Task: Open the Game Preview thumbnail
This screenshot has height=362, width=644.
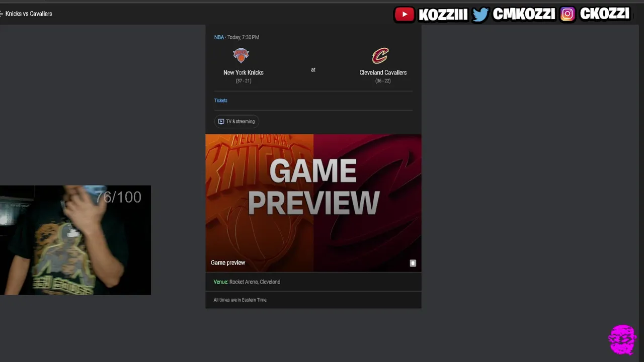Action: [x=313, y=203]
